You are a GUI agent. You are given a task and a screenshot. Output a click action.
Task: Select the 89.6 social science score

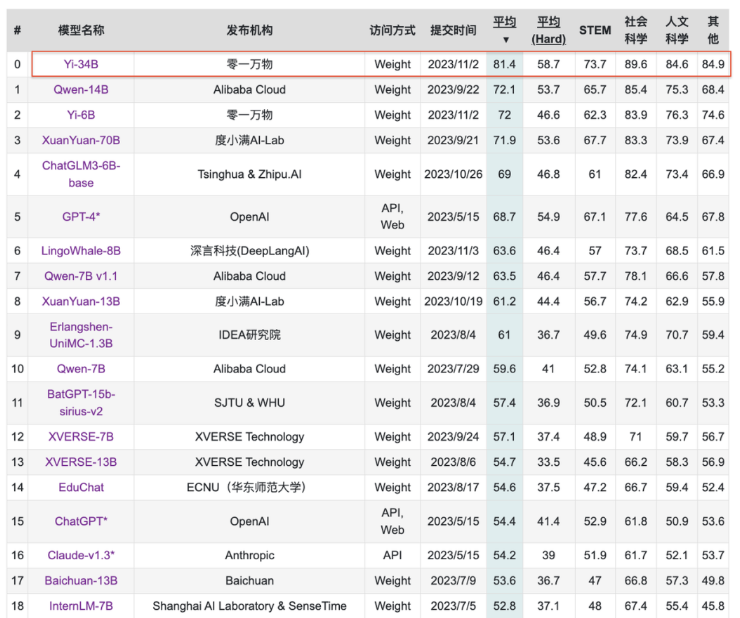pos(636,64)
